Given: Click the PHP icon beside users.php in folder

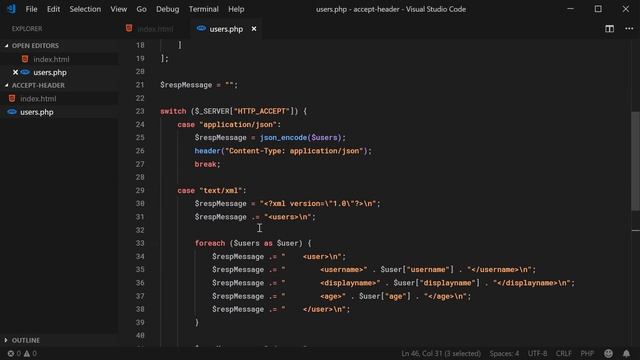Looking at the screenshot, I should (12, 112).
